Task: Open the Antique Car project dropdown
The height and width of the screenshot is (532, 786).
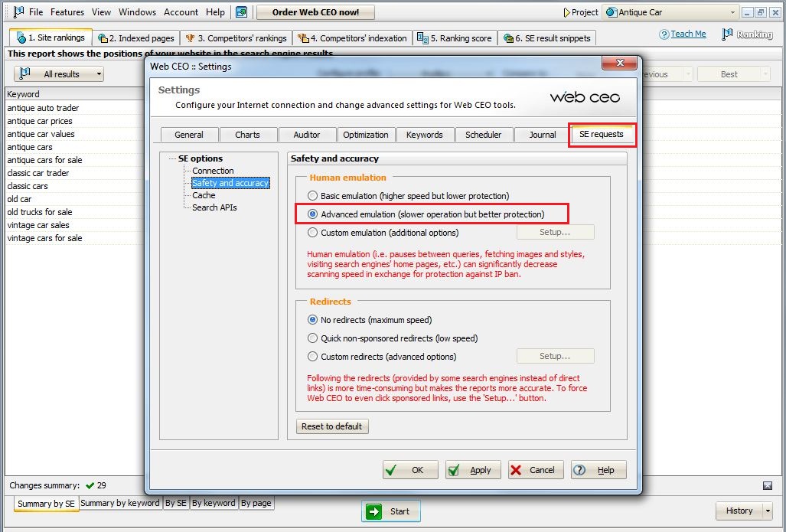Action: point(732,12)
